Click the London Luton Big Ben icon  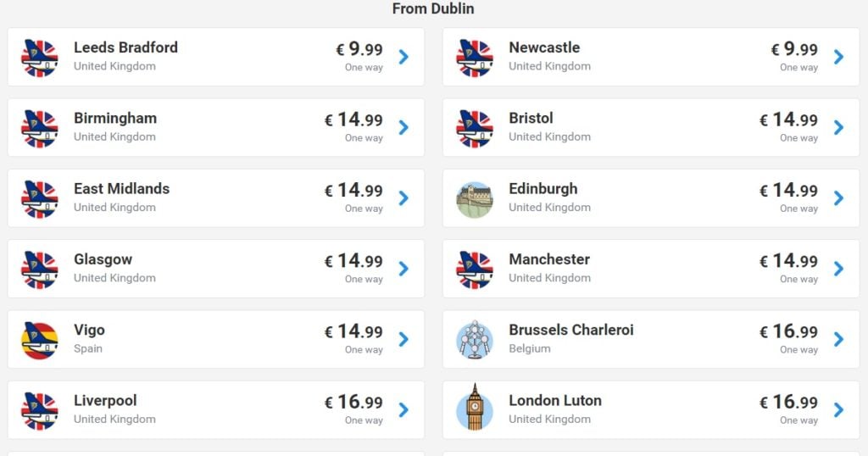click(x=475, y=408)
